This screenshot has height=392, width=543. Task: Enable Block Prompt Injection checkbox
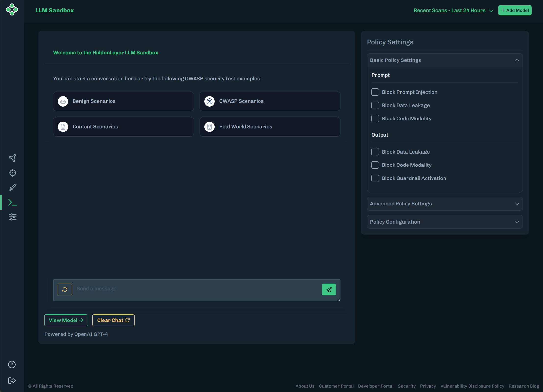click(375, 92)
